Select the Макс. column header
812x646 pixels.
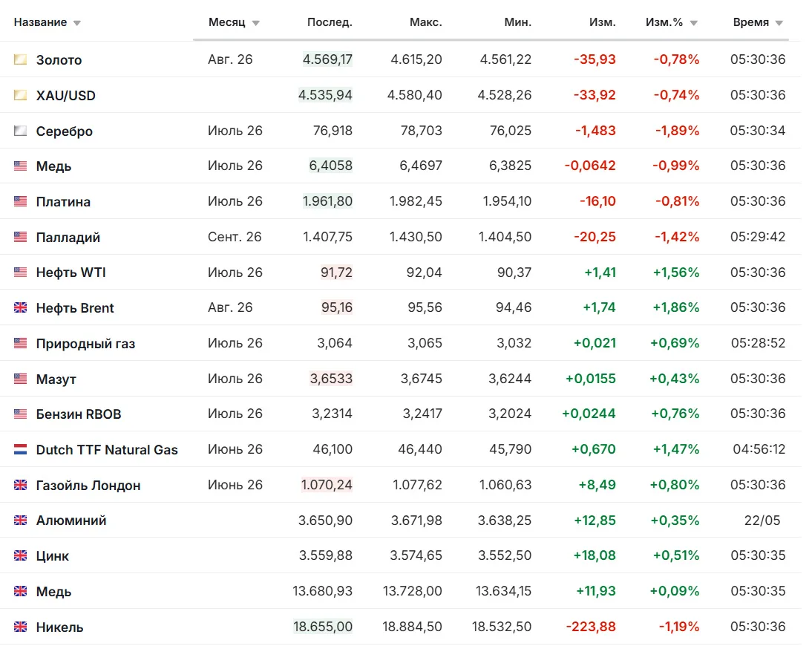click(x=426, y=22)
